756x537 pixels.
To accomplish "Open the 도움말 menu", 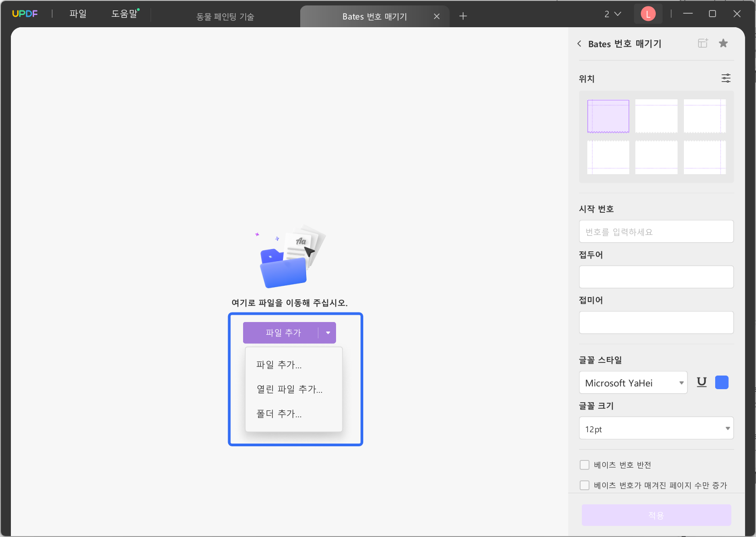I will [x=125, y=14].
